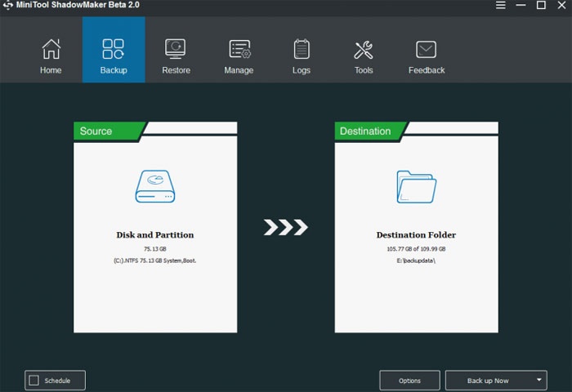Expand the Back up Now dropdown arrow
572x392 pixels.
click(x=539, y=380)
